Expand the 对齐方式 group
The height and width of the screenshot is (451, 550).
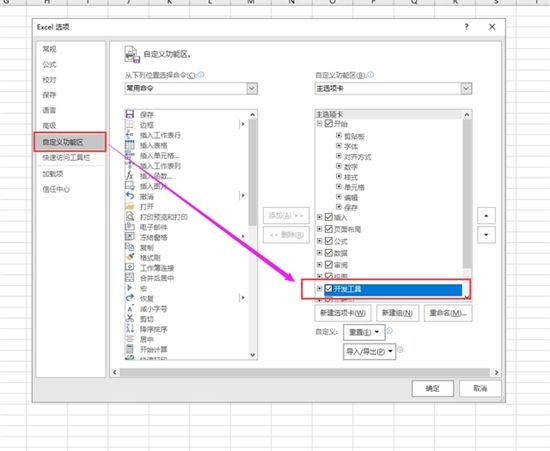pos(338,156)
